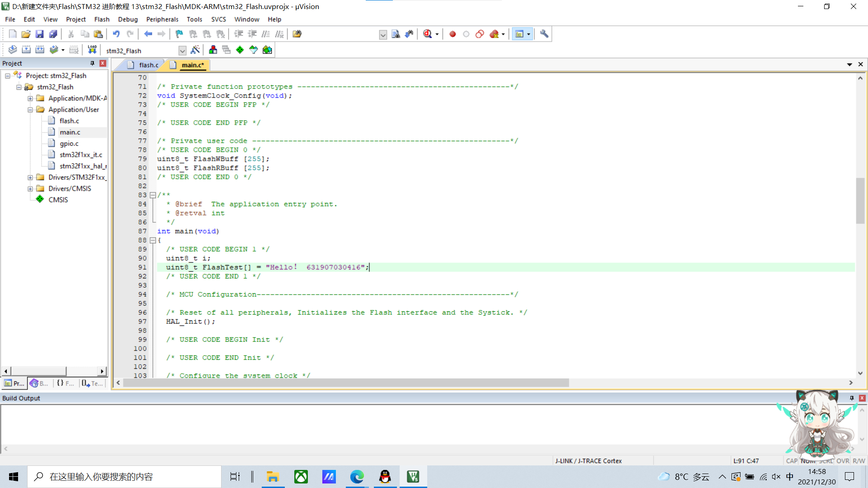Viewport: 868px width, 488px height.
Task: Select the Templates tab in Project panel
Action: pyautogui.click(x=92, y=383)
